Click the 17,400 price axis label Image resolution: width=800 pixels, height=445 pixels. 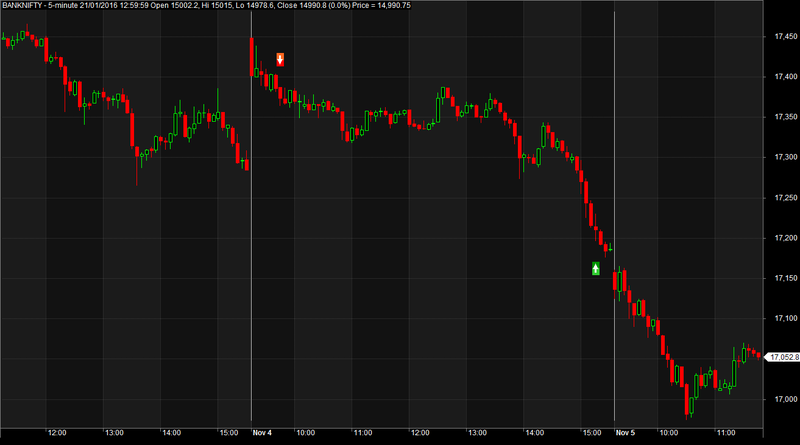pyautogui.click(x=786, y=77)
